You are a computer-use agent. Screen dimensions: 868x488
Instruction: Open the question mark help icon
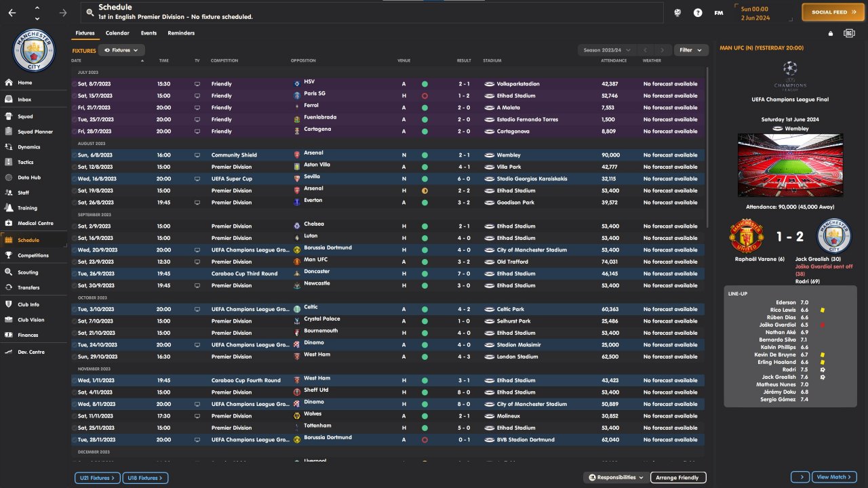(x=698, y=13)
